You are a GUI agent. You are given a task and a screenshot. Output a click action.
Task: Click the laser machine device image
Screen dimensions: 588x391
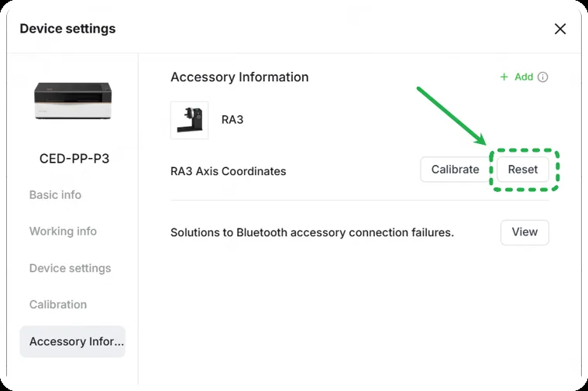click(73, 101)
